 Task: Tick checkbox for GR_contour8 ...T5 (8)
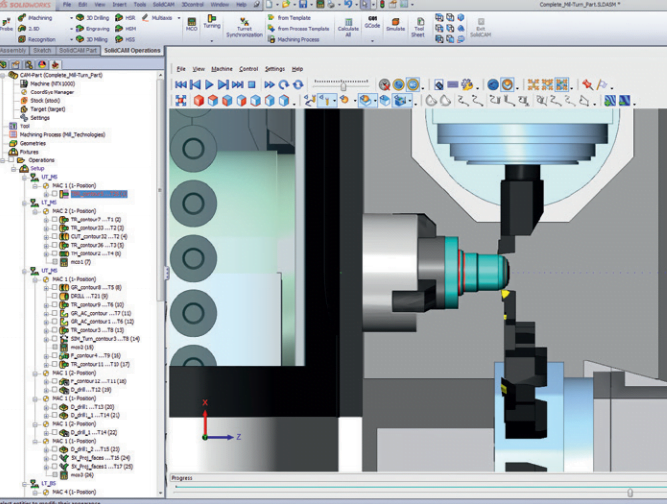54,288
